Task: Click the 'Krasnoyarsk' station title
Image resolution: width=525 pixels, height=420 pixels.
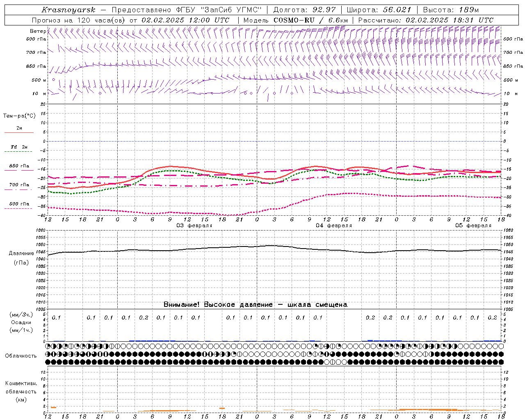Action: coord(68,10)
